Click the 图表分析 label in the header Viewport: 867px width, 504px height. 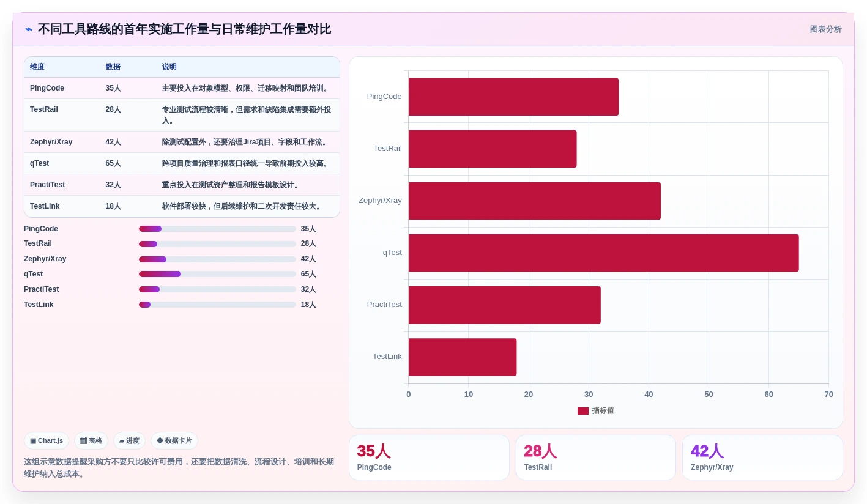[x=825, y=29]
